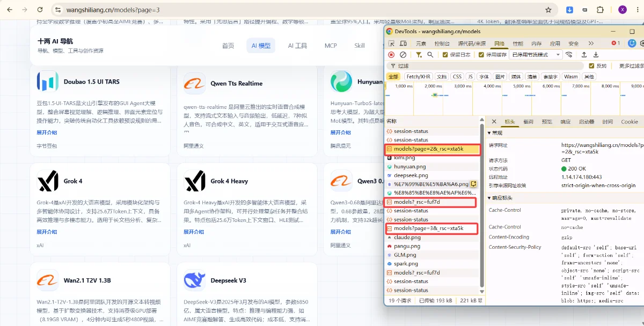
Task: Switch to the 元素 DevTools tab
Action: pyautogui.click(x=421, y=43)
